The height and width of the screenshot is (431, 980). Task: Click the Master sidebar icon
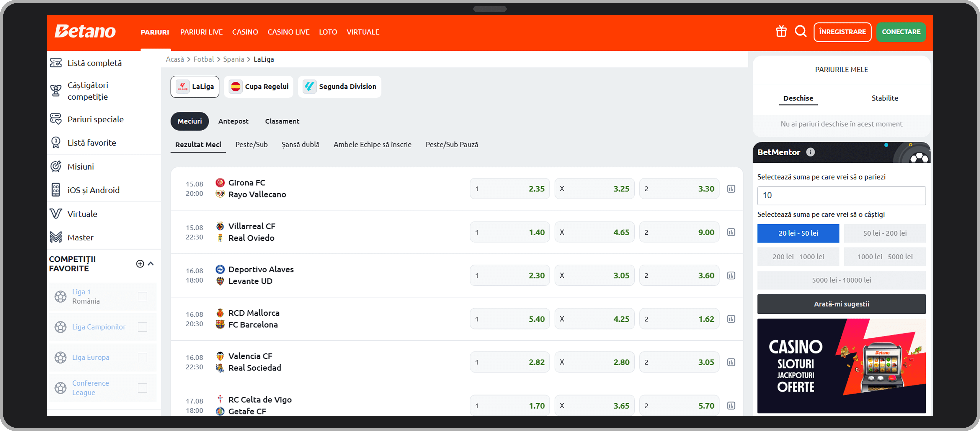click(56, 237)
